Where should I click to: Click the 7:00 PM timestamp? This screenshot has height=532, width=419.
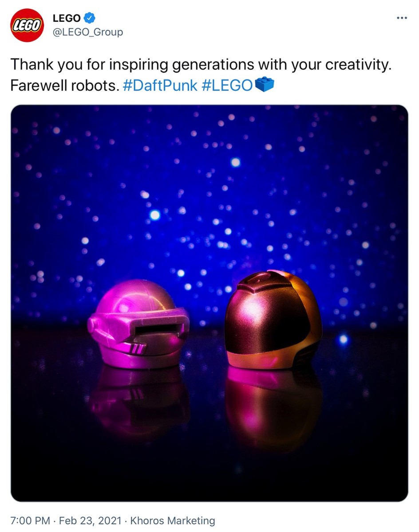[29, 520]
